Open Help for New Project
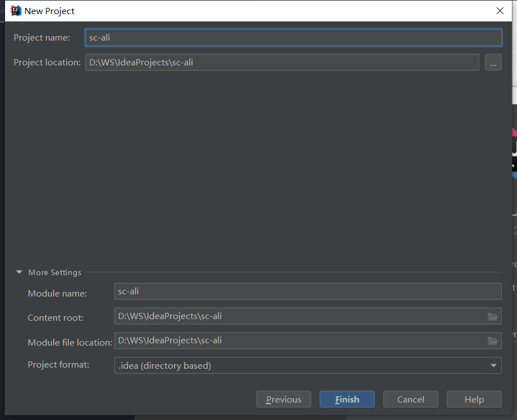This screenshot has height=420, width=517. [x=474, y=399]
